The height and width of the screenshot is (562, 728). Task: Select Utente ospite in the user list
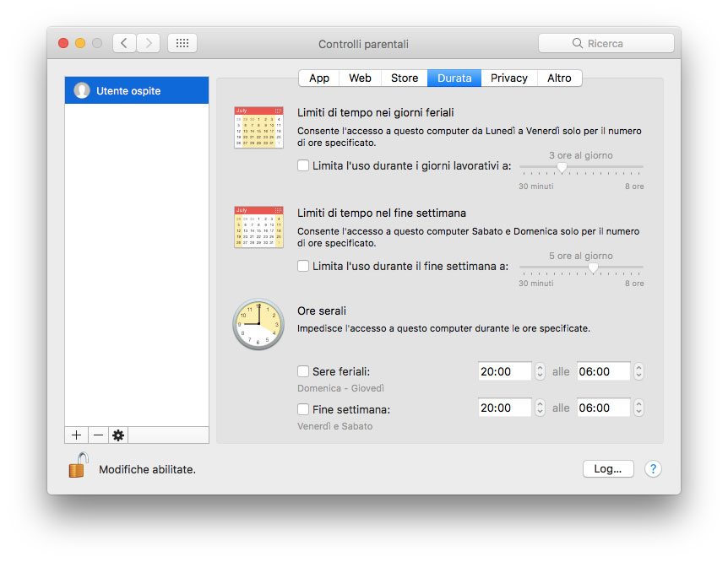pyautogui.click(x=137, y=90)
